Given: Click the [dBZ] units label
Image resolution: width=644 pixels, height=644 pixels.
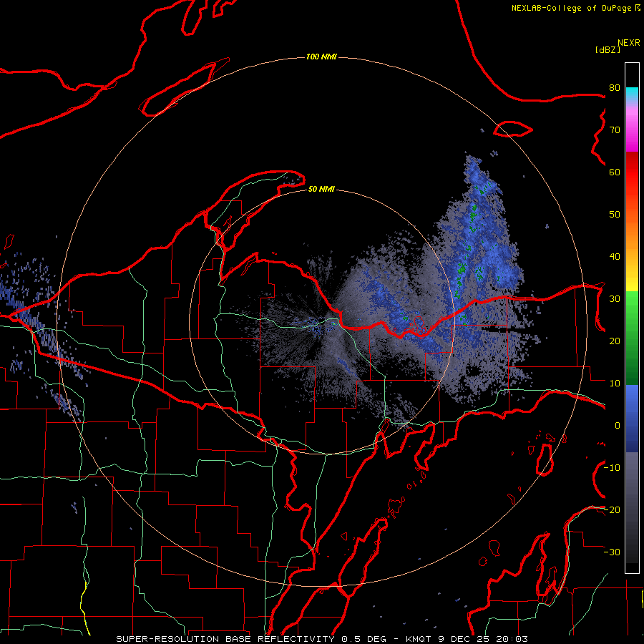Looking at the screenshot, I should coord(608,49).
